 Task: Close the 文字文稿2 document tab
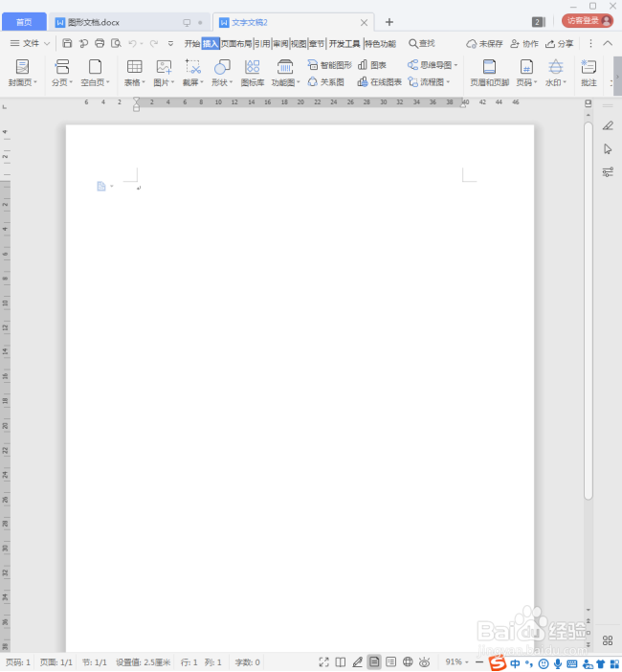[x=364, y=22]
